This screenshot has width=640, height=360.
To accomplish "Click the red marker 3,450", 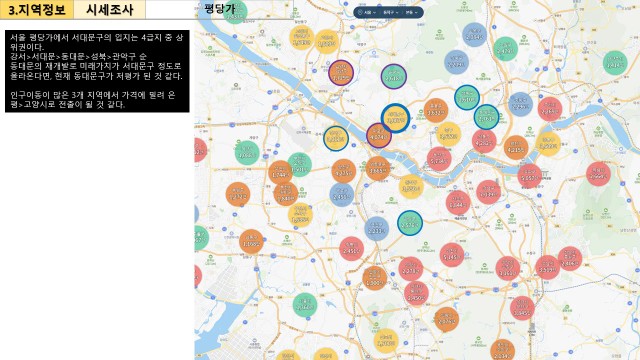I will point(416,293).
